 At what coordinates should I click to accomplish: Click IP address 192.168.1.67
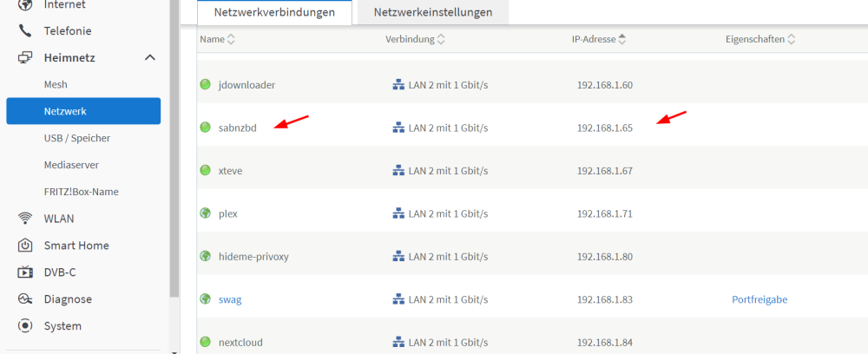(604, 171)
